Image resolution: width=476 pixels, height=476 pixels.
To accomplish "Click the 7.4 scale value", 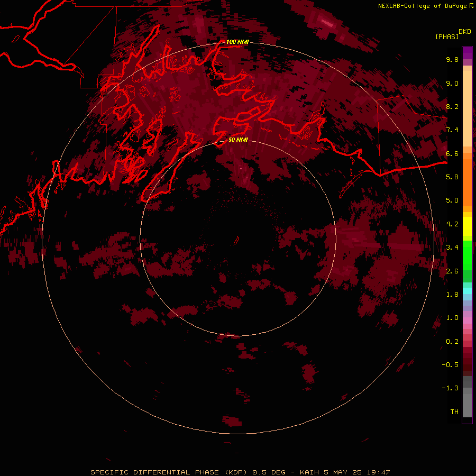I will coord(452,130).
